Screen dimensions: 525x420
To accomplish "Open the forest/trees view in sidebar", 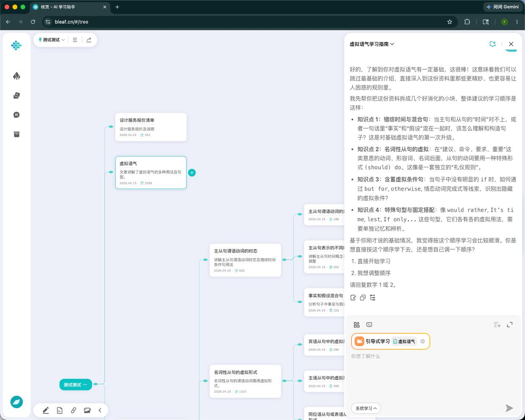I will tap(16, 76).
